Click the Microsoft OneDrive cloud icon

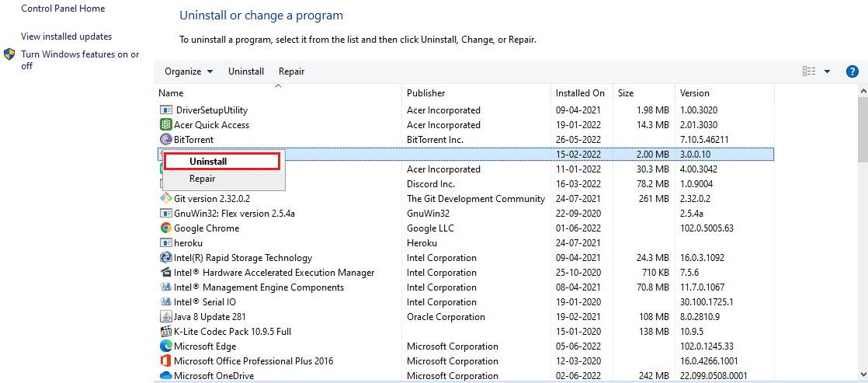[165, 376]
